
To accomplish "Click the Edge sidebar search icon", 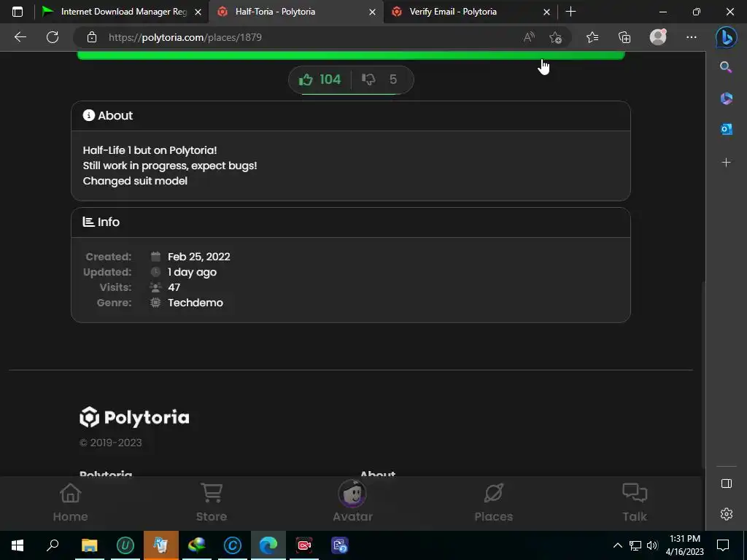I will (x=726, y=67).
